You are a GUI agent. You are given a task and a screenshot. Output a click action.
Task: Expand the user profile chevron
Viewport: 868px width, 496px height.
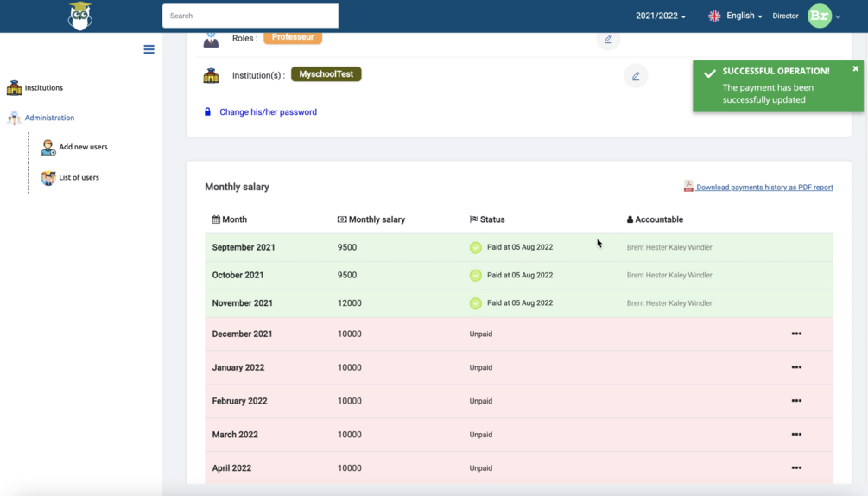click(x=838, y=16)
